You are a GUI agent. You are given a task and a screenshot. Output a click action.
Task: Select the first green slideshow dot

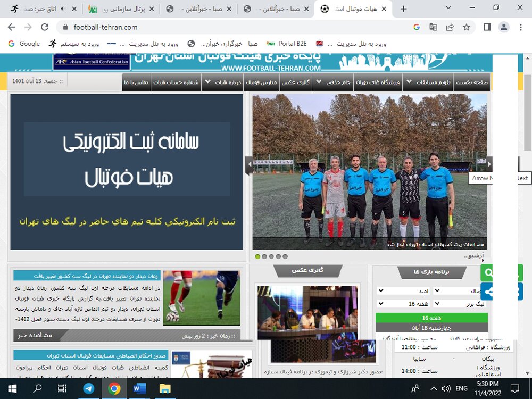(258, 256)
